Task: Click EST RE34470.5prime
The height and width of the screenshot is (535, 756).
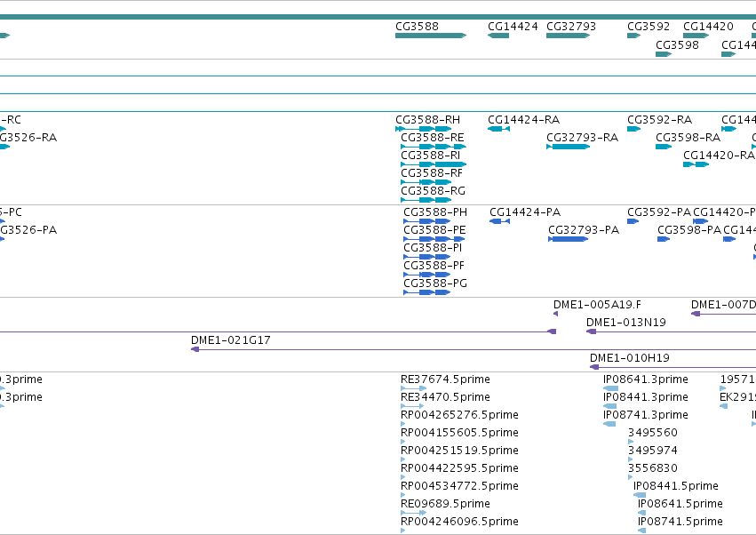Action: click(x=412, y=406)
